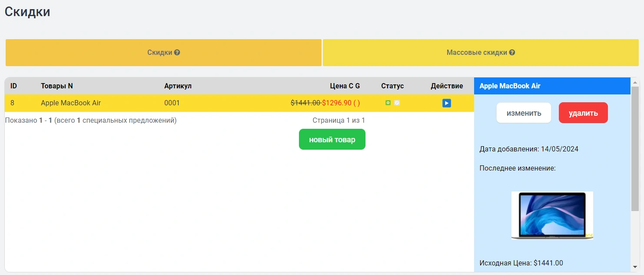Sort by Товары N column header
The image size is (644, 275).
(57, 86)
